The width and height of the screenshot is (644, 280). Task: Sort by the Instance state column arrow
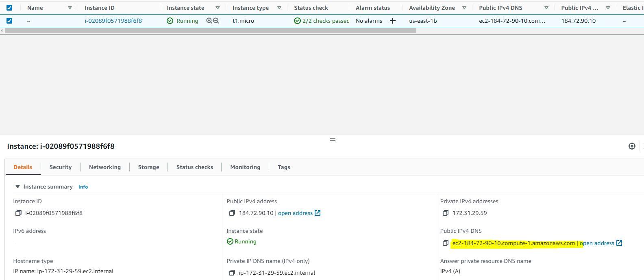218,8
